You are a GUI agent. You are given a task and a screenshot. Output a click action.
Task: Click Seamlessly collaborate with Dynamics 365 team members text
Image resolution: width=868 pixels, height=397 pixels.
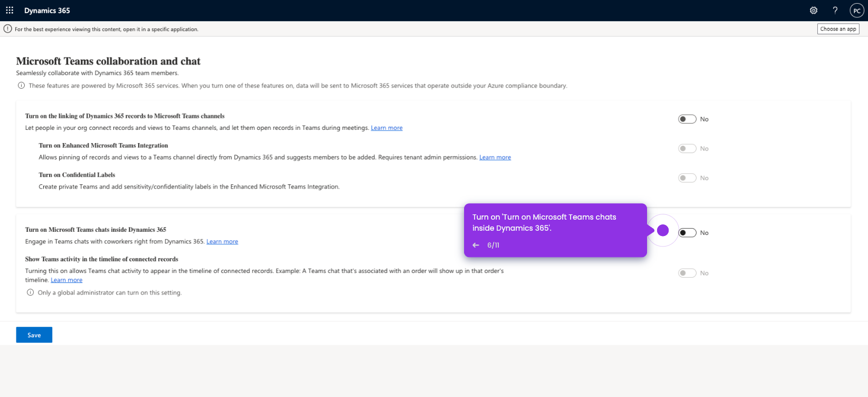[98, 73]
